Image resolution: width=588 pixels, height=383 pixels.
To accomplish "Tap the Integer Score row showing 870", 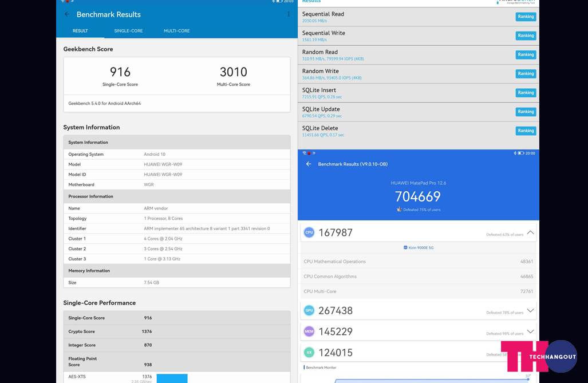I will click(x=176, y=345).
